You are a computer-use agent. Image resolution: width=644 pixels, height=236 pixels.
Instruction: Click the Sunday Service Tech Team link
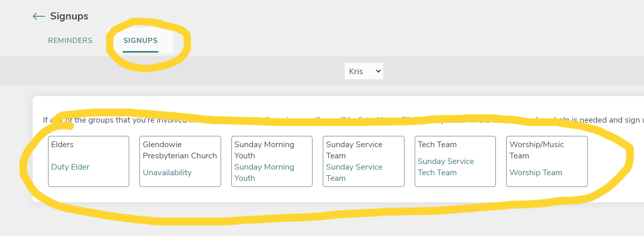[445, 167]
